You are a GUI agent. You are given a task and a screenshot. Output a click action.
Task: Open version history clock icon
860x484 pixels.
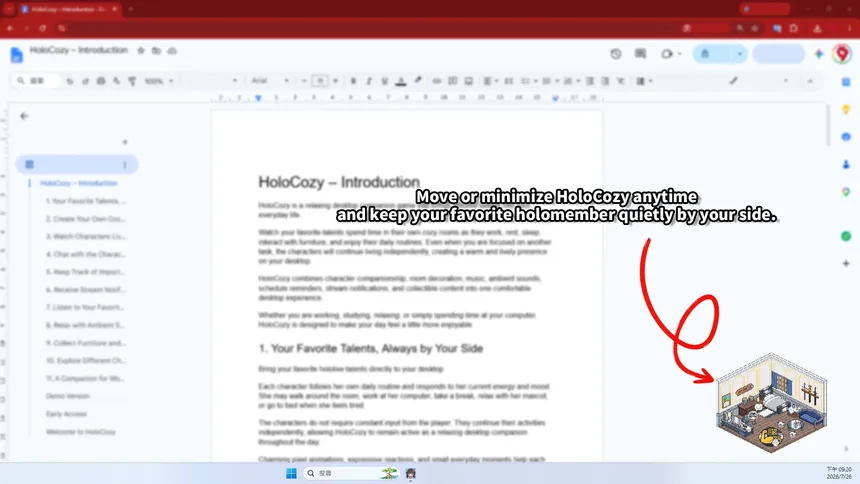pyautogui.click(x=616, y=54)
